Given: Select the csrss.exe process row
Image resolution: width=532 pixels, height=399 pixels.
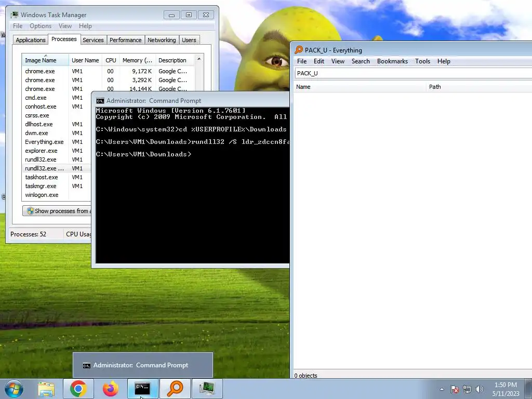Looking at the screenshot, I should pos(57,115).
